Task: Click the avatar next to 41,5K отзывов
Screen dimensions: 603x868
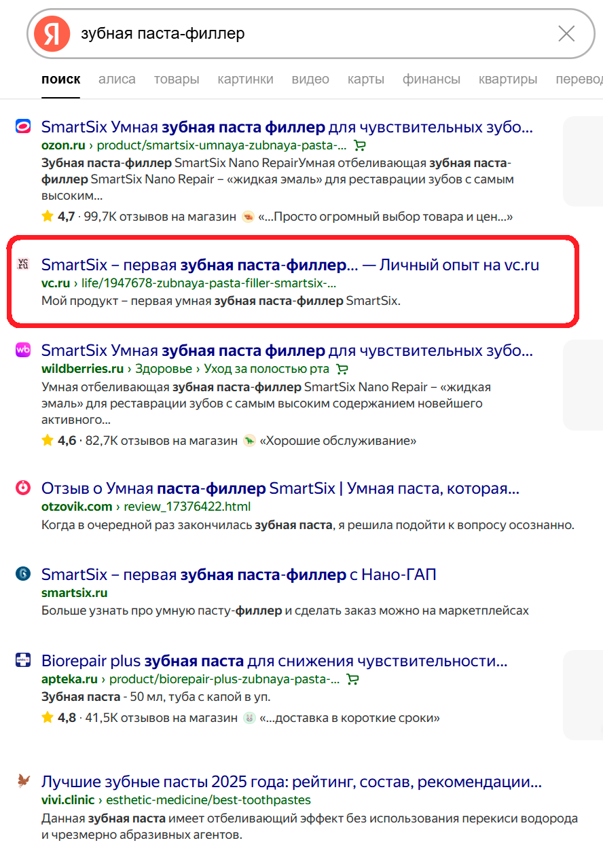Action: click(x=249, y=718)
